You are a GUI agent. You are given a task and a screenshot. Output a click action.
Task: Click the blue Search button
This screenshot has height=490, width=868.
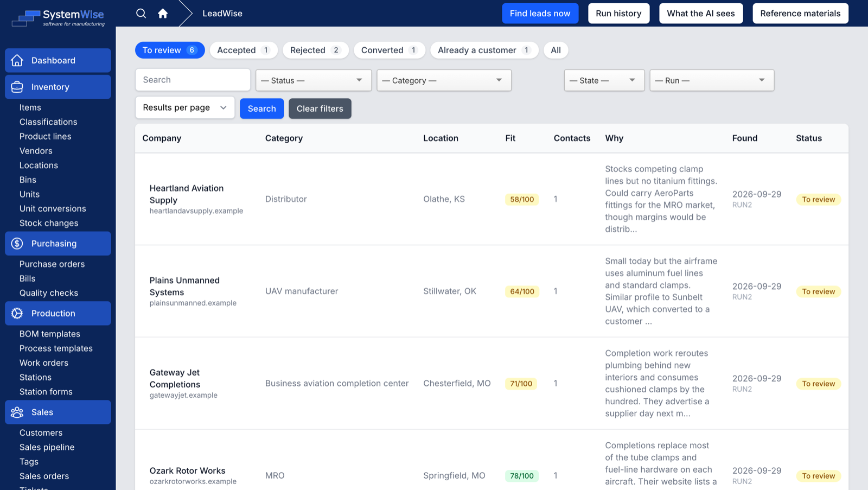[261, 109]
